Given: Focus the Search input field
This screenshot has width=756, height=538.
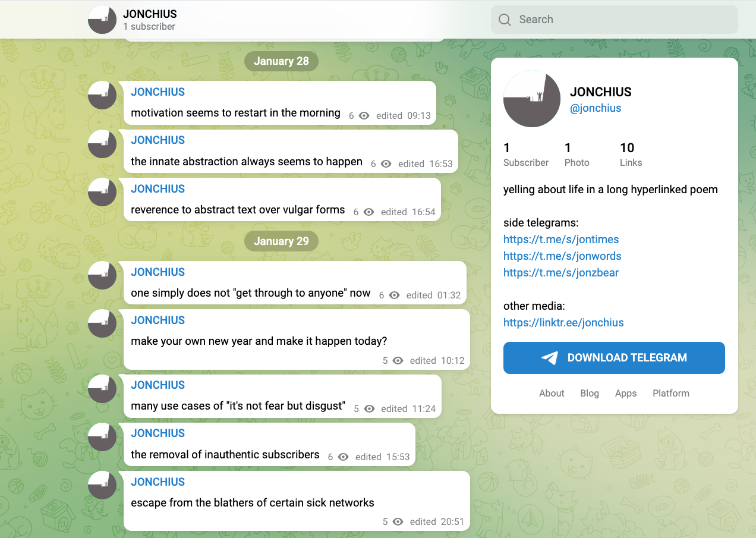Looking at the screenshot, I should [615, 20].
